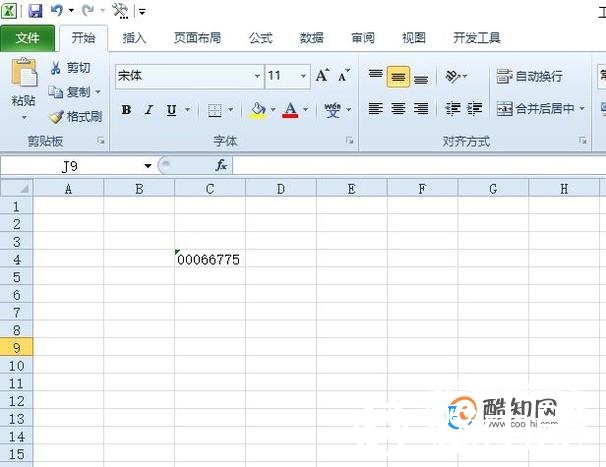Screen dimensions: 606x467
Task: Expand the underline style arrow
Action: tap(187, 110)
